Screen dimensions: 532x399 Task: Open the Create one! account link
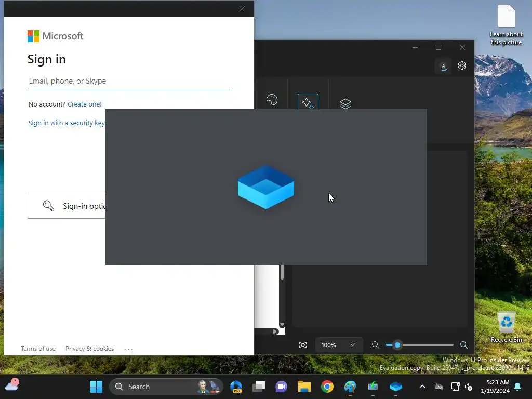(85, 104)
